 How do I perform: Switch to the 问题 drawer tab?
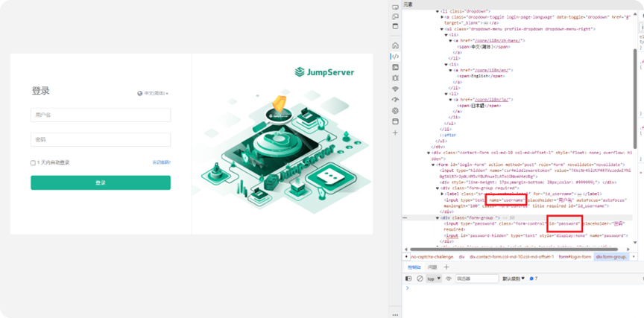pyautogui.click(x=432, y=267)
